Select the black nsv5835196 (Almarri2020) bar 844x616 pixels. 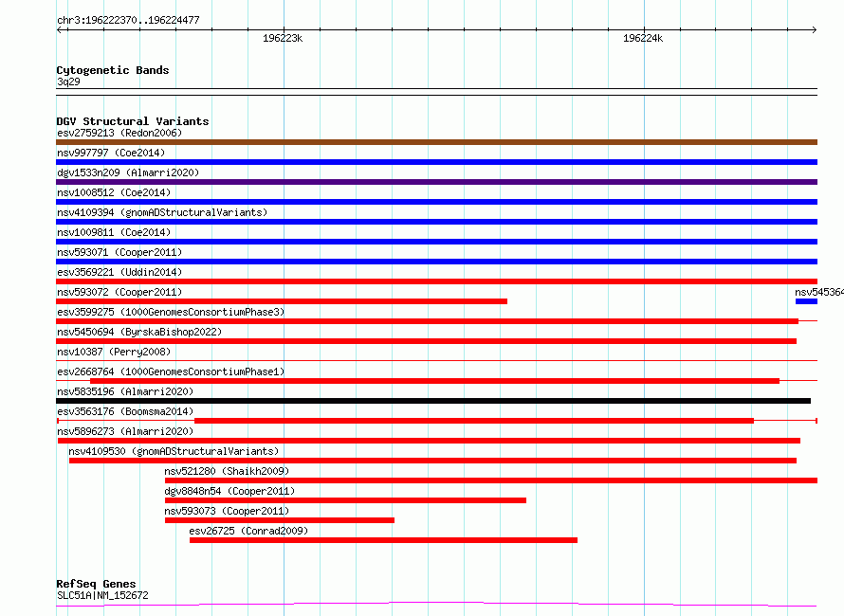[x=433, y=401]
